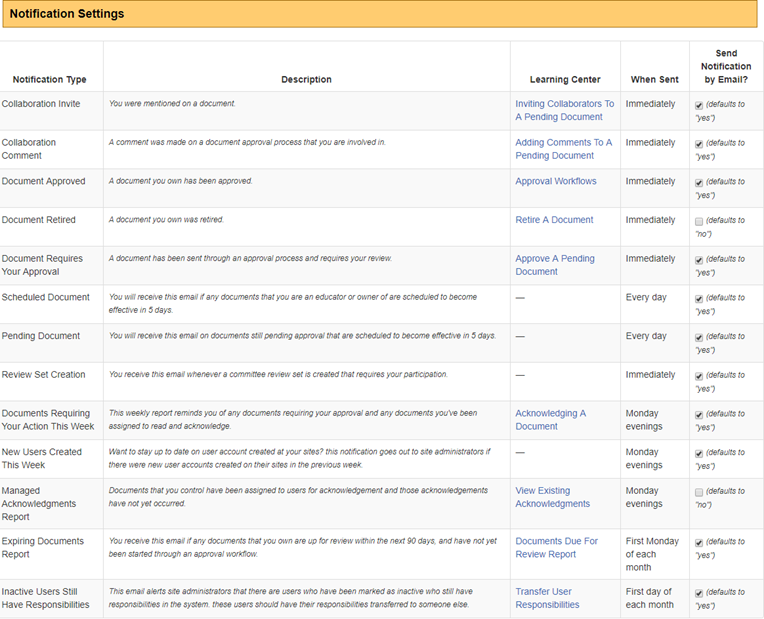Select the Collaboration Invite row label

[x=41, y=104]
